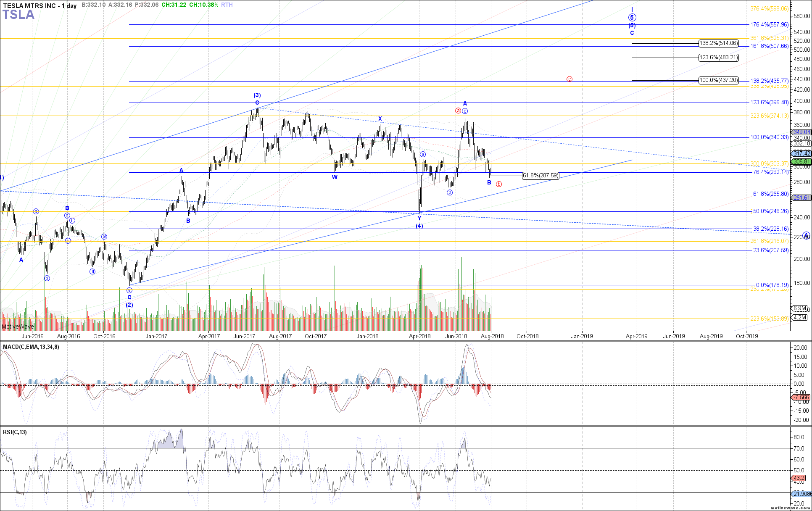The width and height of the screenshot is (812, 511).
Task: Click the 100.0%(340.33) level label
Action: coord(770,137)
